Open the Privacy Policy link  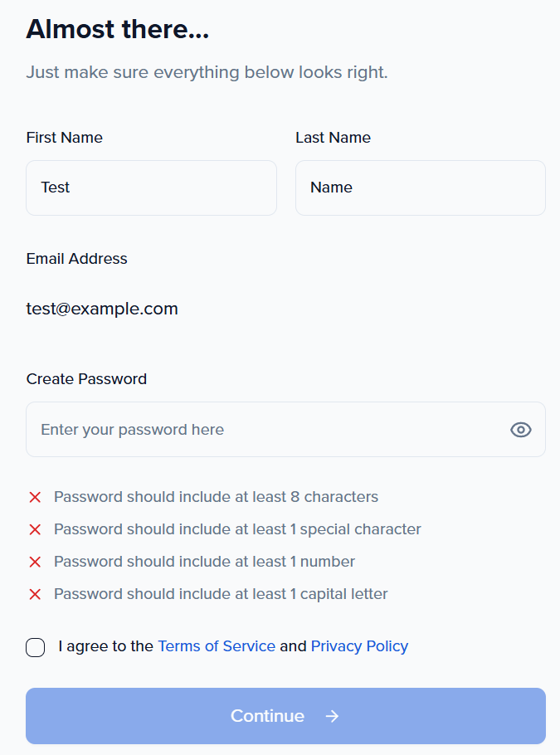(x=359, y=646)
